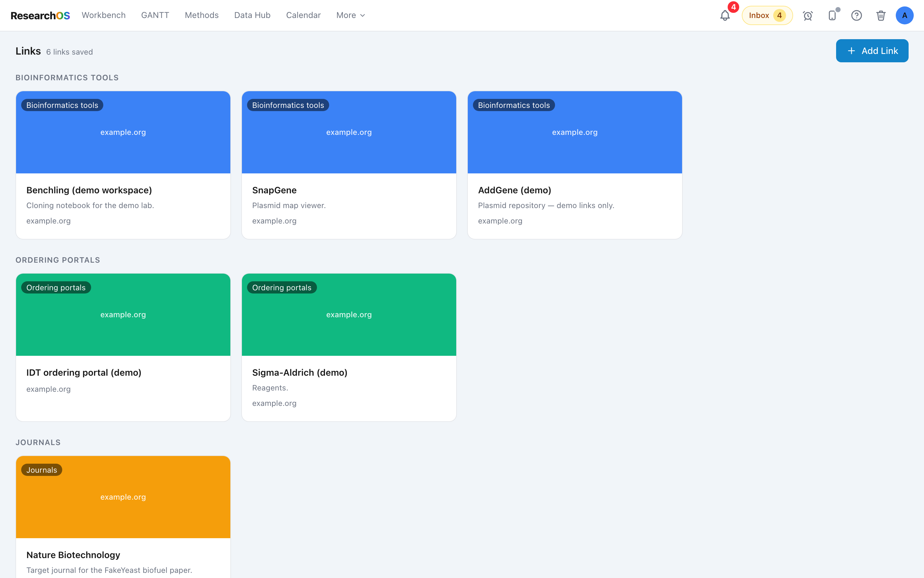Open the SnapGene link title

[274, 190]
